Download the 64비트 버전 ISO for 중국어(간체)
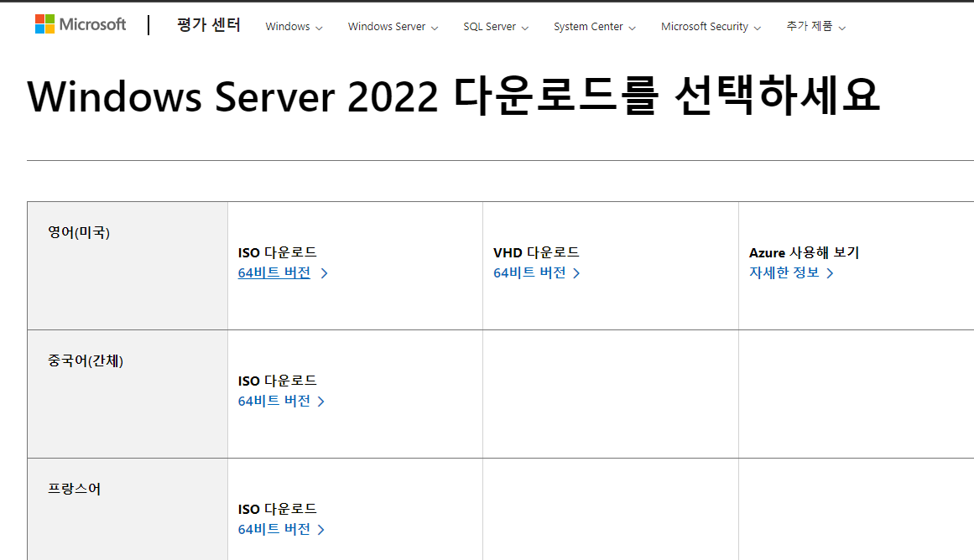 coord(281,401)
